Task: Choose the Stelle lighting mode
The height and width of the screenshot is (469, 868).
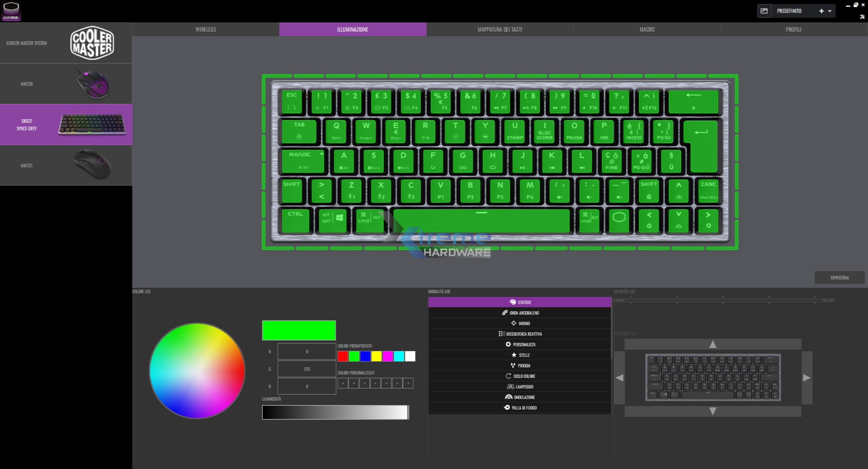Action: coord(520,355)
